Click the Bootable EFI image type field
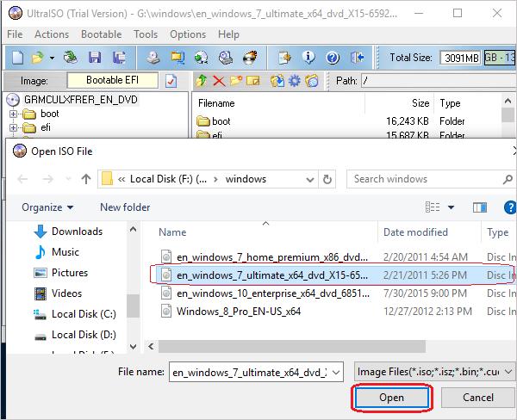 [112, 80]
